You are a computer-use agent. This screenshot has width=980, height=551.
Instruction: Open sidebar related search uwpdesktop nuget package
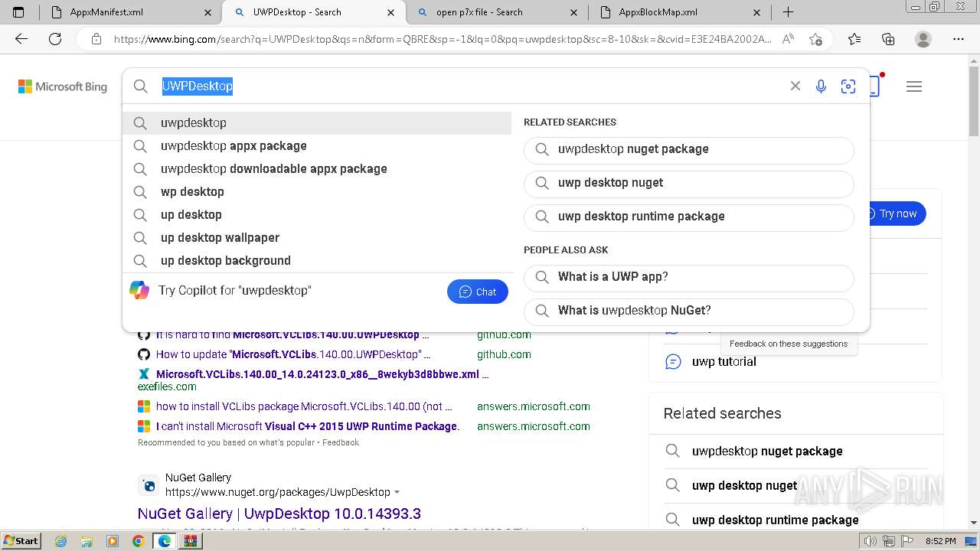(767, 451)
